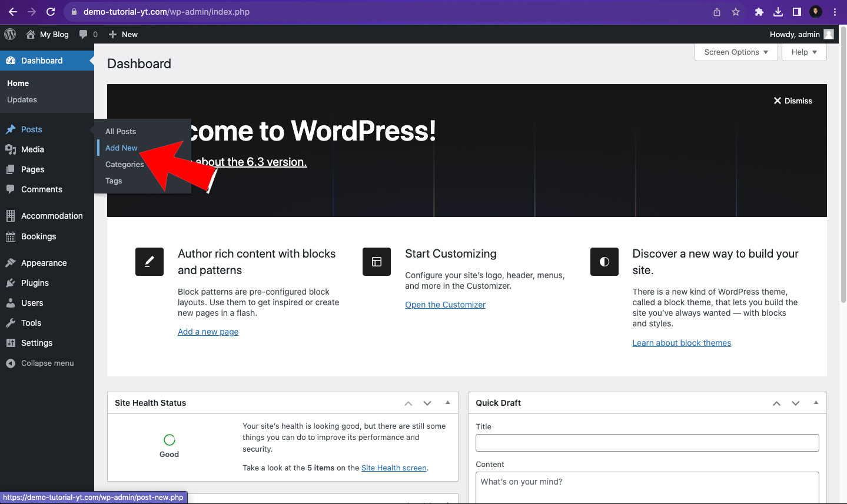Open Users via the person icon
Image resolution: width=847 pixels, height=504 pixels.
click(10, 303)
